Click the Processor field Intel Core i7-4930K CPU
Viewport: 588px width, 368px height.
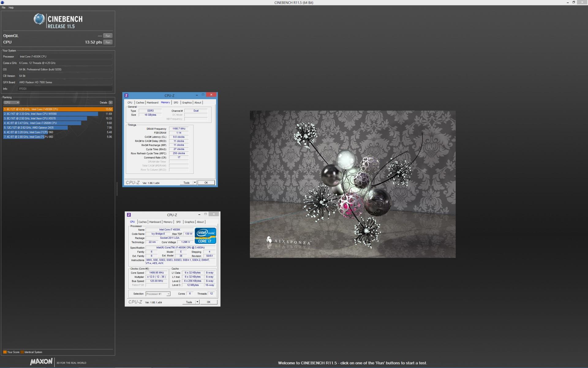tap(65, 57)
